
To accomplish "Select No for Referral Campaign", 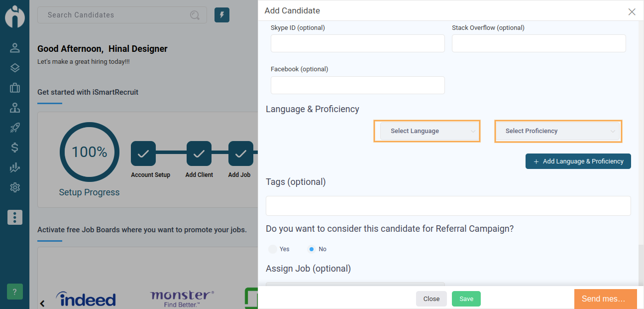I will 312,249.
